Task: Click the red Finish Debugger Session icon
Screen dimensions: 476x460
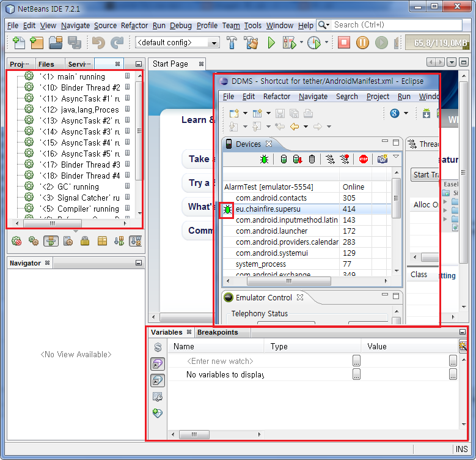Action: (343, 42)
